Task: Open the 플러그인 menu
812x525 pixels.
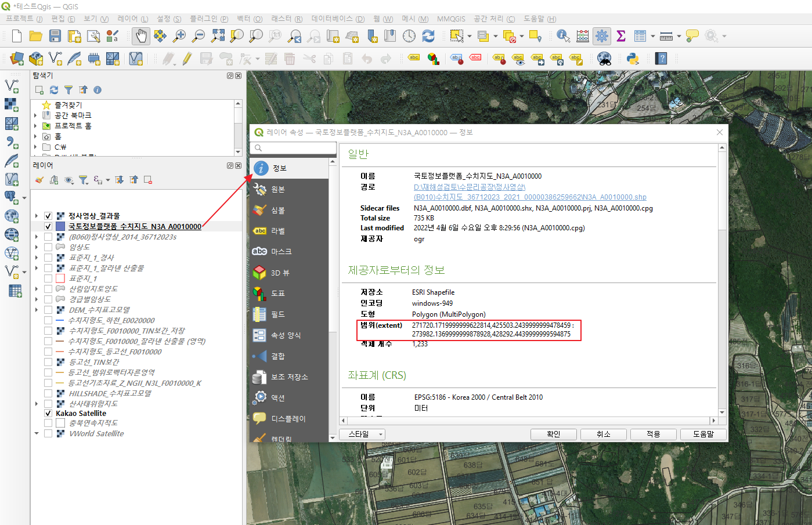Action: [208, 19]
